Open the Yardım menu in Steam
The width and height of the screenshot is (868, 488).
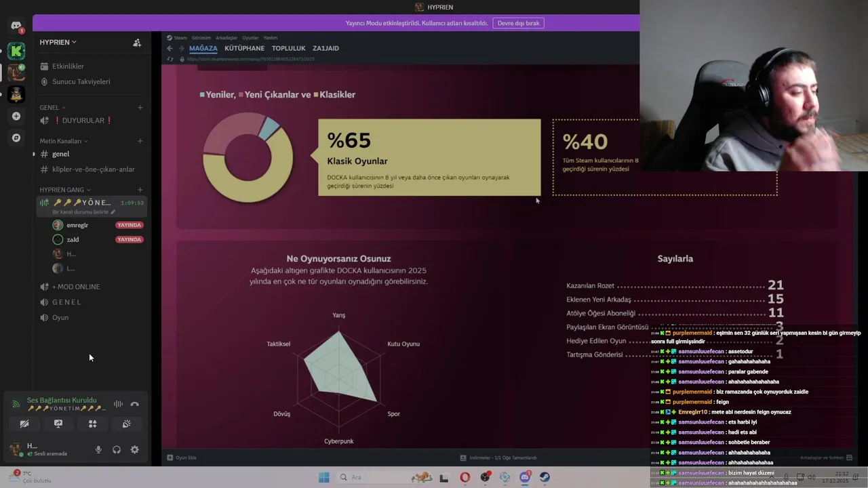(x=270, y=38)
